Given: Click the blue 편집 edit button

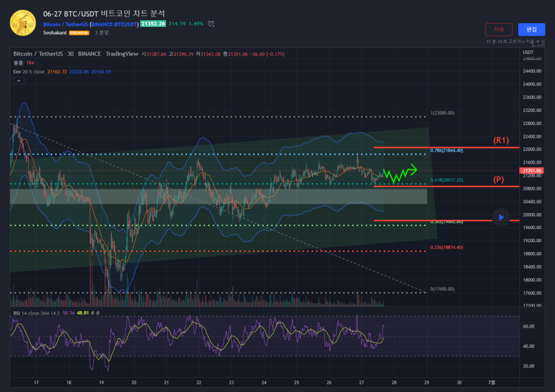Looking at the screenshot, I should click(x=531, y=29).
